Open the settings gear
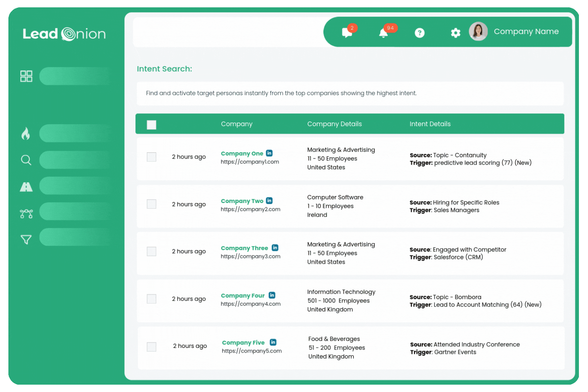Viewport: 588px width, 392px height. click(455, 33)
